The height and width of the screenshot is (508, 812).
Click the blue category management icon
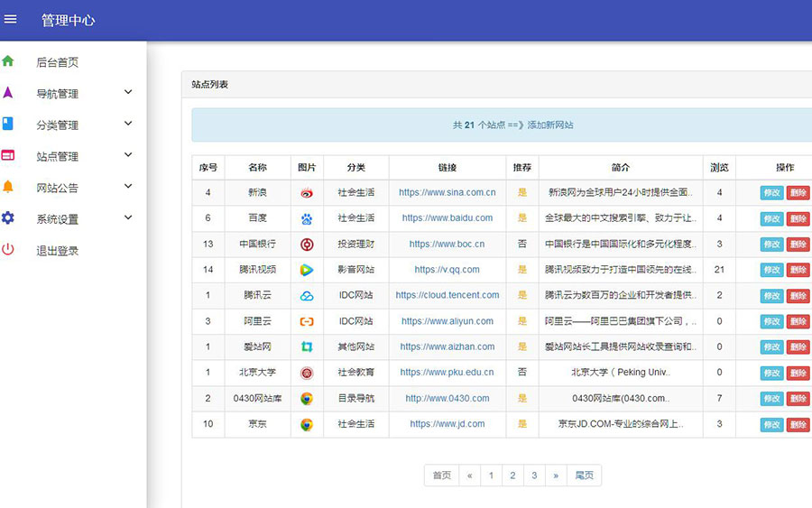[8, 124]
